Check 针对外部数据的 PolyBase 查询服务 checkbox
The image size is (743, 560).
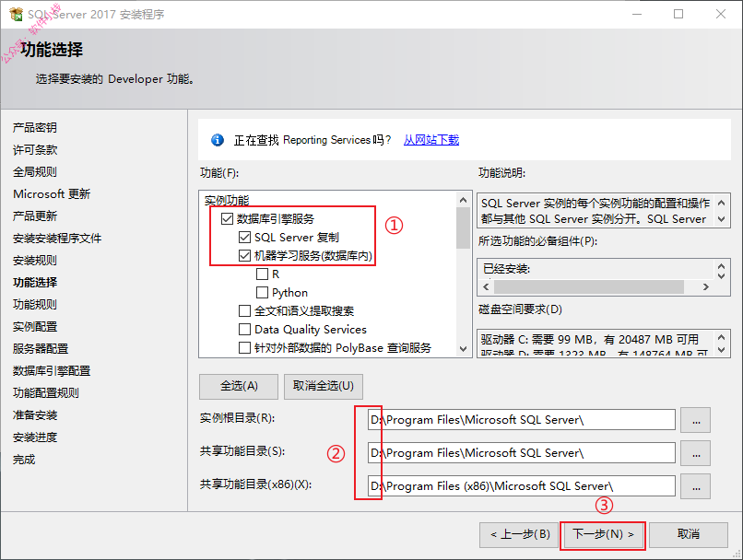coord(244,348)
